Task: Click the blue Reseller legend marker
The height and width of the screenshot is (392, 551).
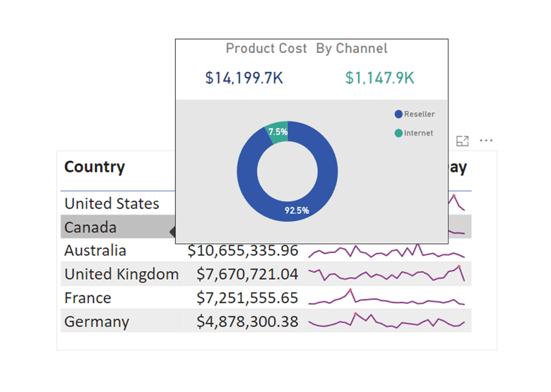Action: (x=398, y=114)
